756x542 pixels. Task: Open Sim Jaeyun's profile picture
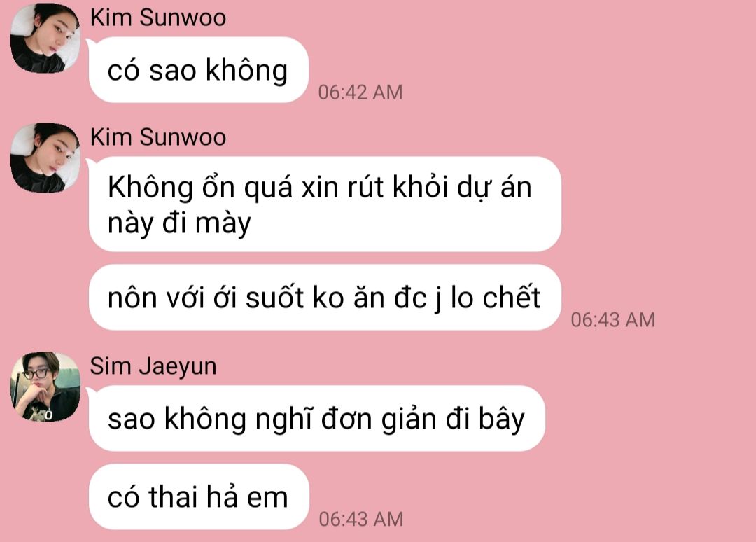click(x=45, y=387)
